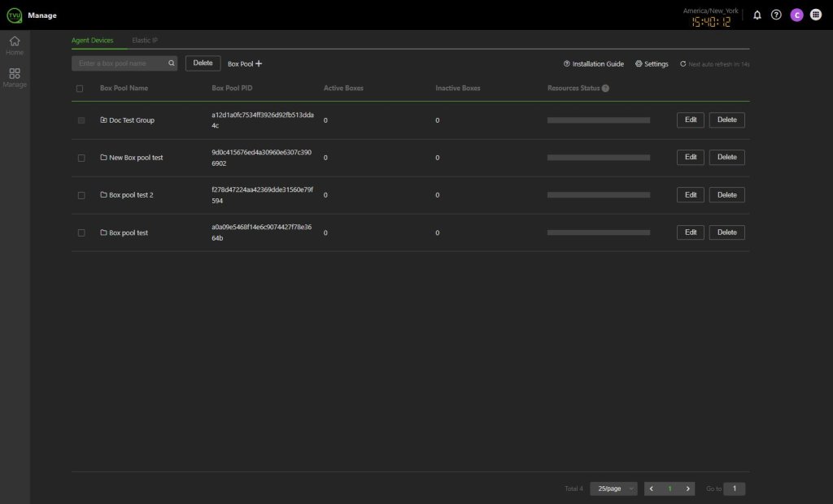
Task: Switch to the Agent Devices tab
Action: pos(93,41)
